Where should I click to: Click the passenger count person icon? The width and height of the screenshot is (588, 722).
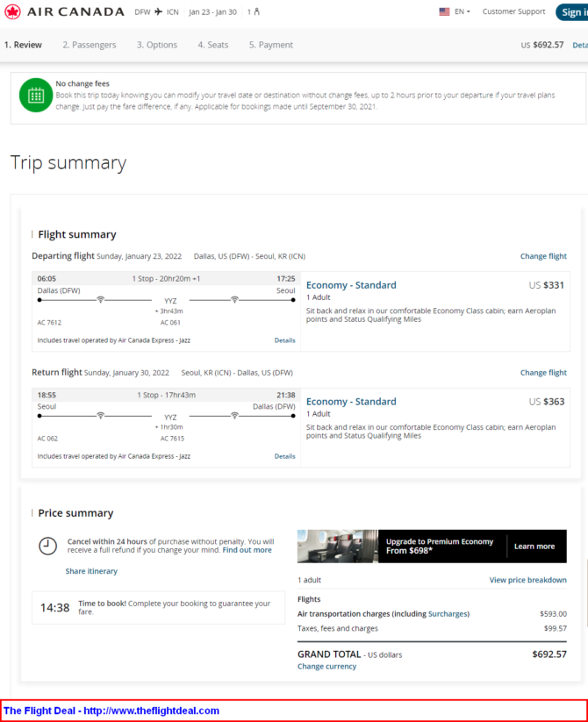(x=256, y=12)
